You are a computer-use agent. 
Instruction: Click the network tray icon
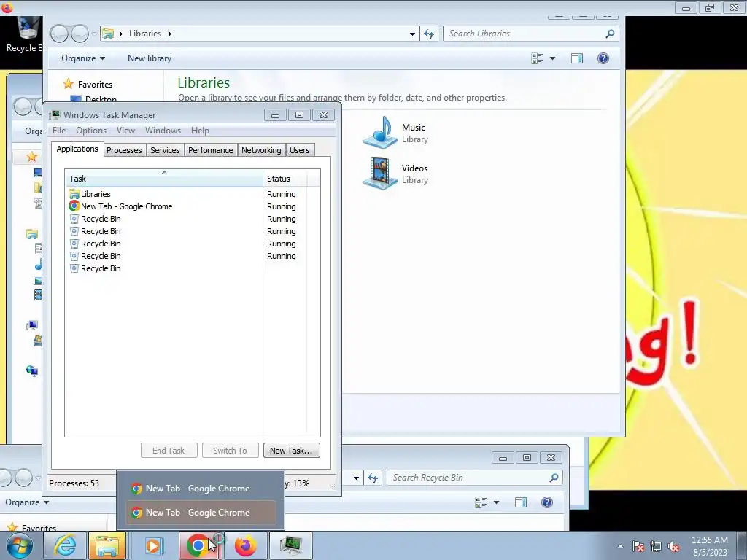pos(656,546)
